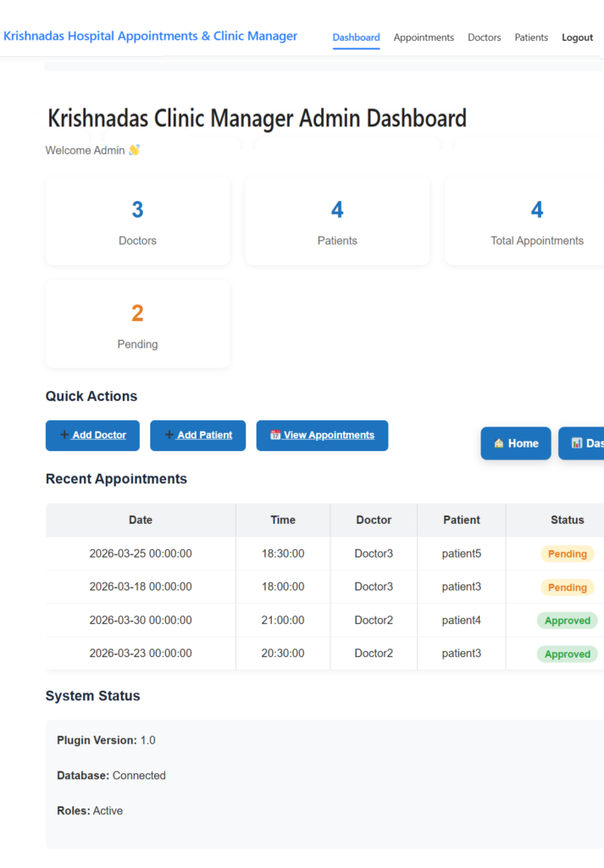The height and width of the screenshot is (868, 604).
Task: Click the Krishnadas Hospital site title link
Action: pos(151,36)
